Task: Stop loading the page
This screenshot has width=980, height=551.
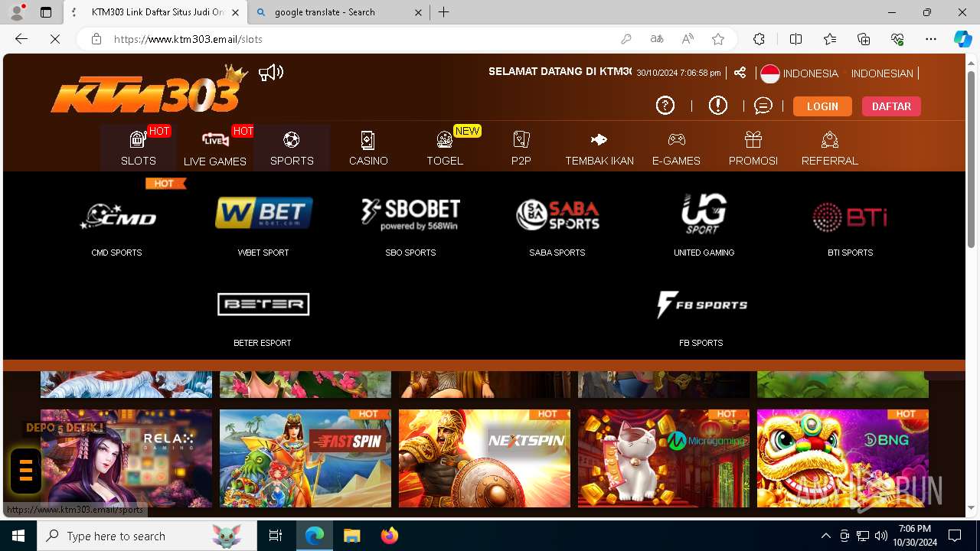Action: [55, 39]
